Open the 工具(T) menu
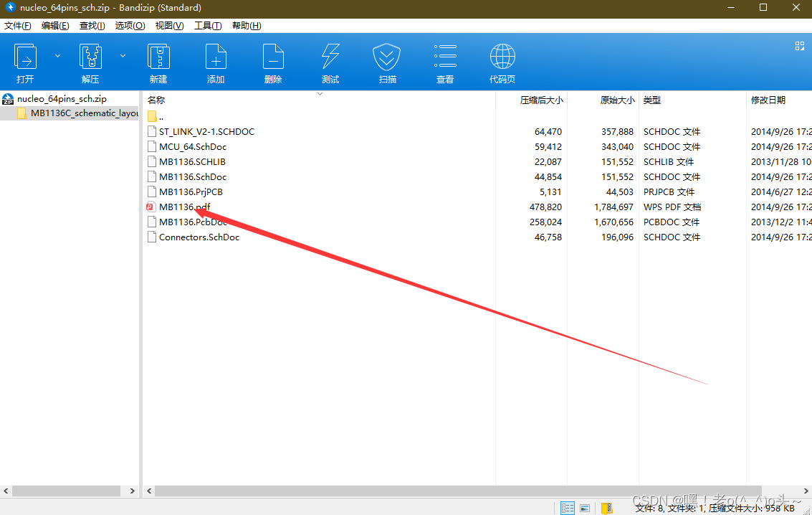 pos(208,26)
